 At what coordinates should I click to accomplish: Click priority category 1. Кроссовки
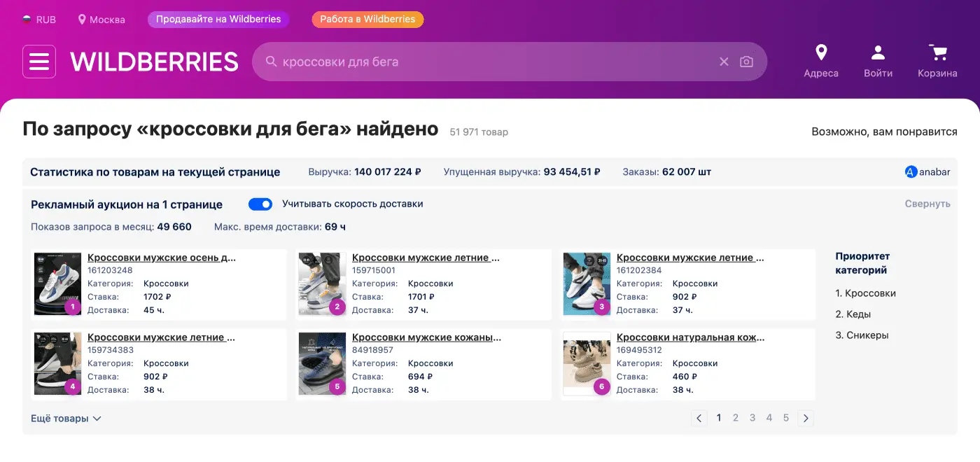pos(865,293)
